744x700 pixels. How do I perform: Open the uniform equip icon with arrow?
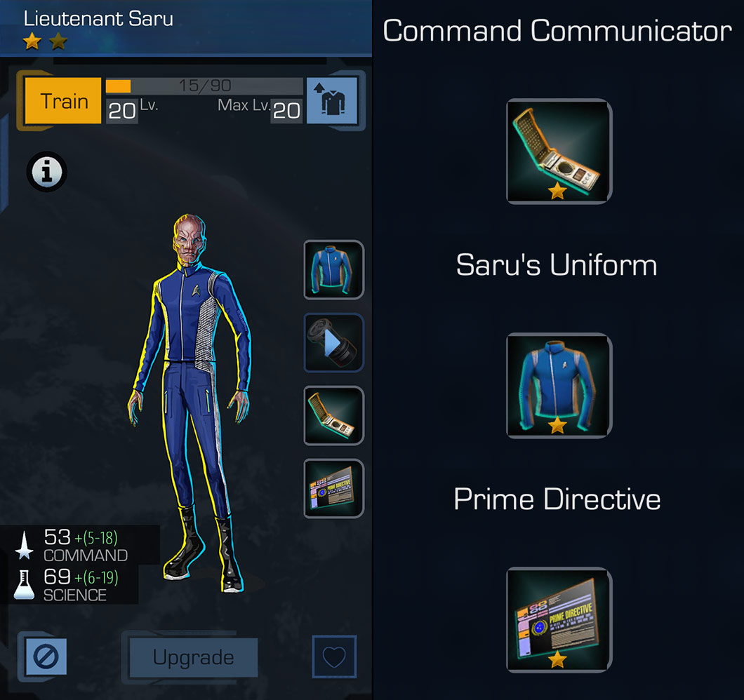(332, 100)
